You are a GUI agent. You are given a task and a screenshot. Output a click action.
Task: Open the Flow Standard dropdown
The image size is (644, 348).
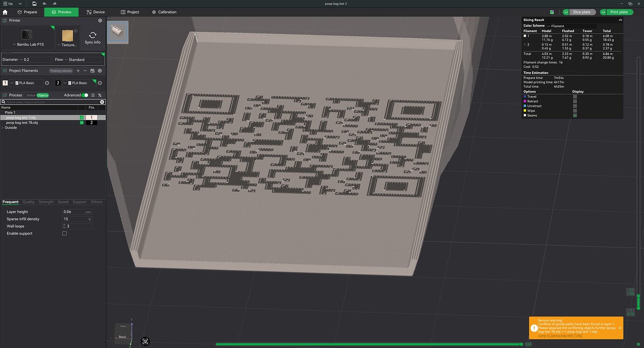84,60
